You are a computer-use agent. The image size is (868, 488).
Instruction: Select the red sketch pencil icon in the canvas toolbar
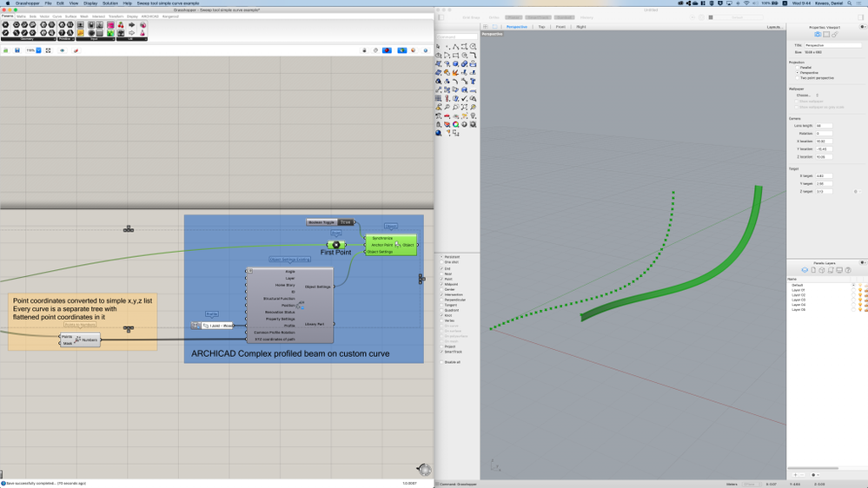click(76, 50)
